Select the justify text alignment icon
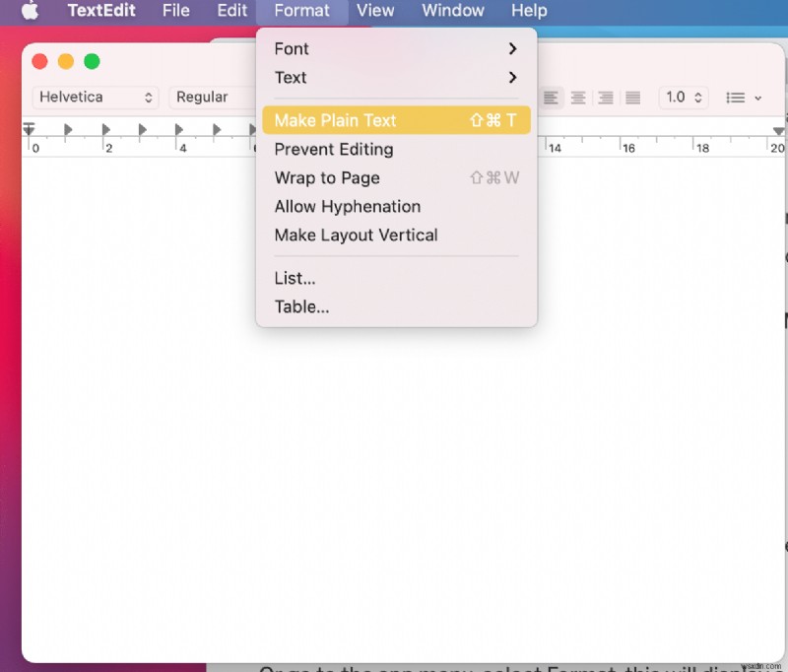Viewport: 788px width, 672px height. click(x=631, y=98)
